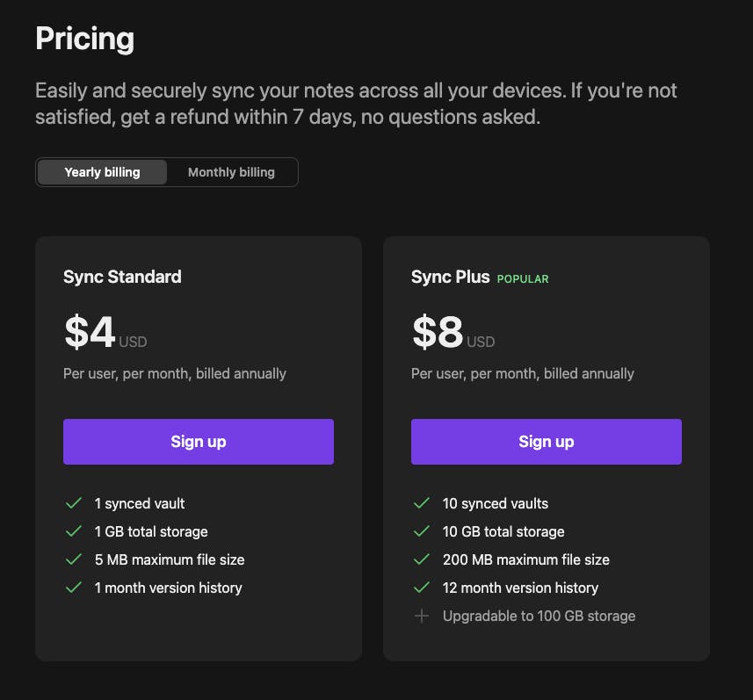
Task: Click the Pricing heading
Action: tap(84, 40)
